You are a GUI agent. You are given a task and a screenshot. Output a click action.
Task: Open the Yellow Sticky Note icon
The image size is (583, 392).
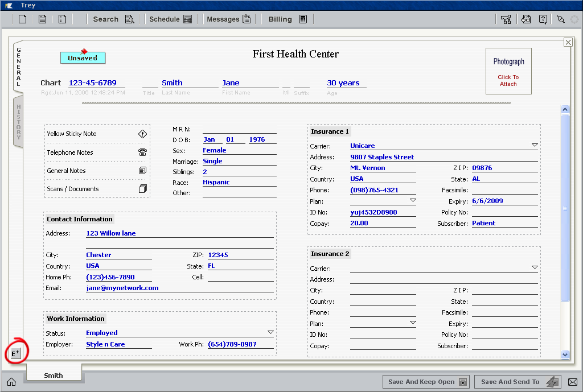[142, 134]
